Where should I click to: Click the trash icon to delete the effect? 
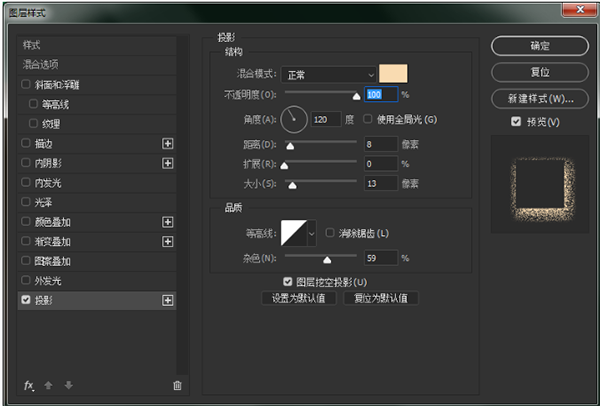(177, 385)
